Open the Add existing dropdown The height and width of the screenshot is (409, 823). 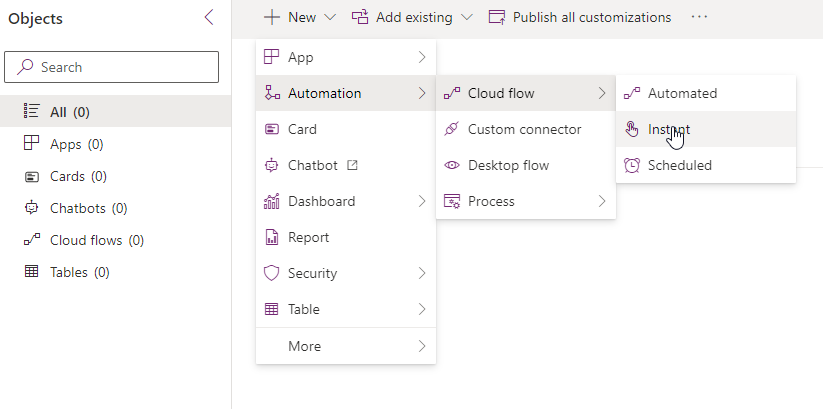pos(412,17)
